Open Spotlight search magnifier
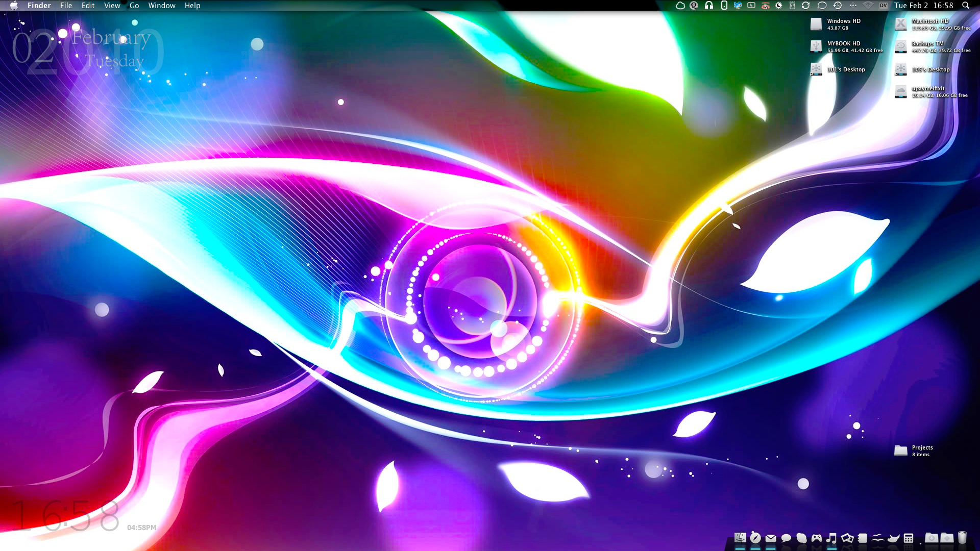Viewport: 980px width, 551px height. 966,6
